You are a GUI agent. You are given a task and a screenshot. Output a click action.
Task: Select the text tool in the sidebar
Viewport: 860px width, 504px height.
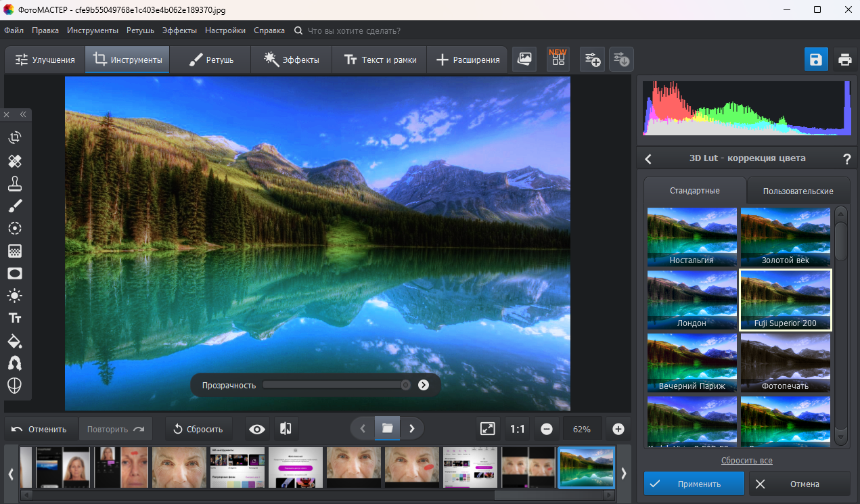click(15, 318)
